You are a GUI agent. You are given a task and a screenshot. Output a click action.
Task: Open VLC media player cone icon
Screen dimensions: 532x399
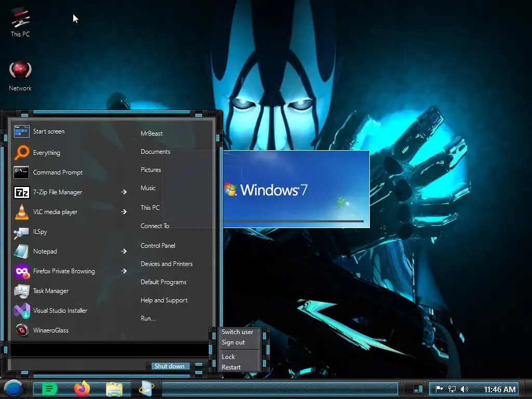coord(22,212)
